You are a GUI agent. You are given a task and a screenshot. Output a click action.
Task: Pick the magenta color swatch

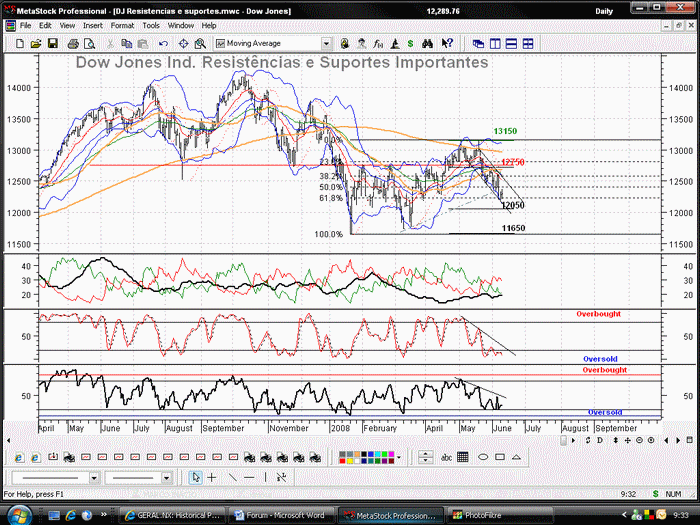coord(392,454)
